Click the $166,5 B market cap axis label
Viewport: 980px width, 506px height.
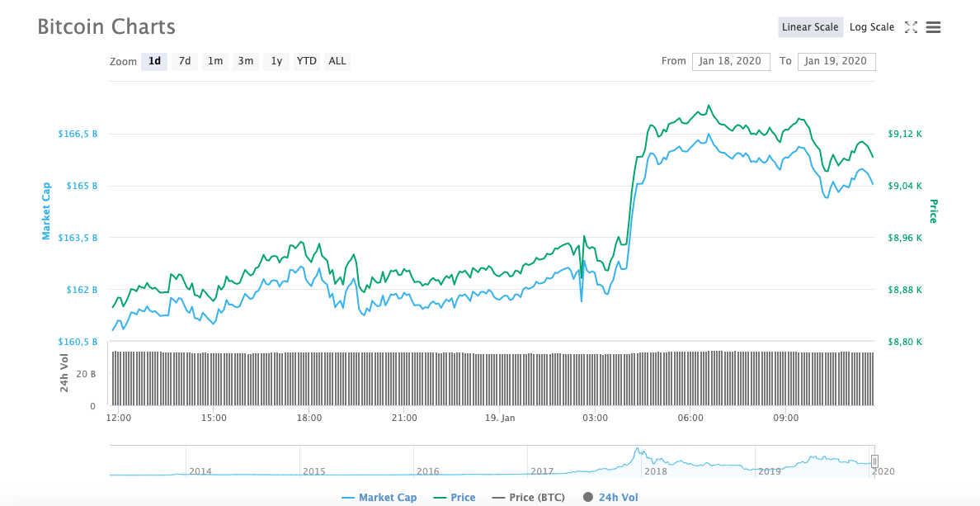(78, 134)
